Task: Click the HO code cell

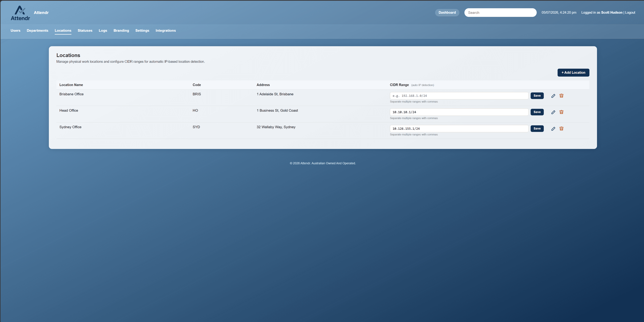Action: [195, 110]
